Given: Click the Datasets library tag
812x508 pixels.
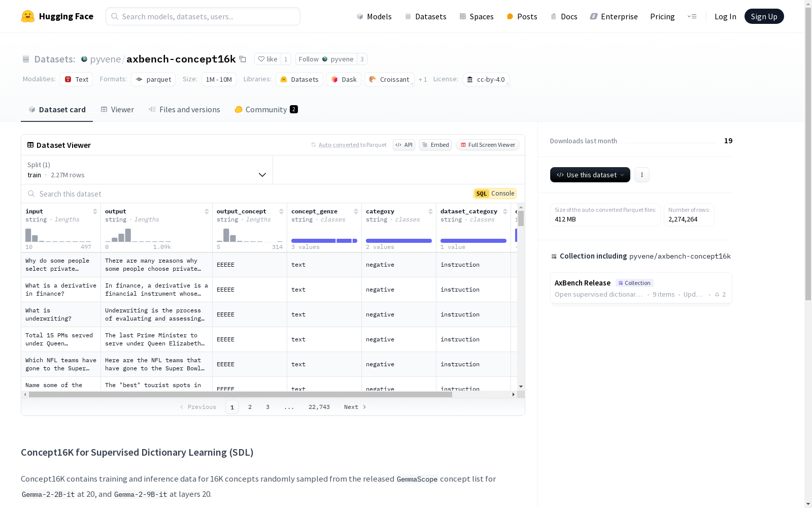Looking at the screenshot, I should tap(299, 79).
